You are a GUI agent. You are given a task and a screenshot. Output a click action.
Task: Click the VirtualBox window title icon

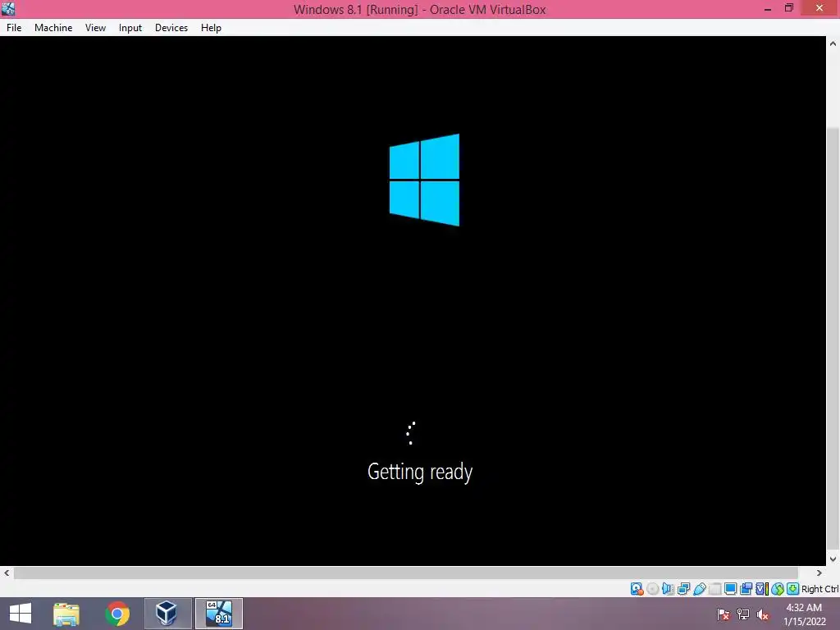[x=8, y=8]
